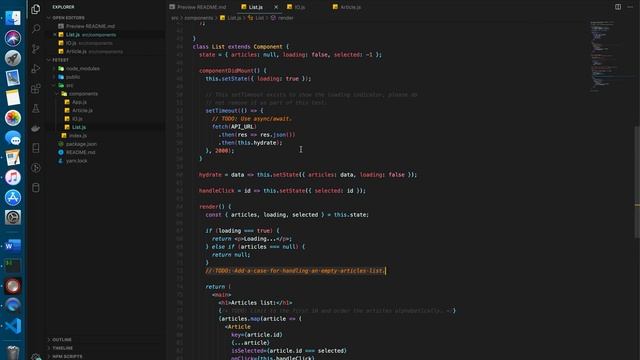
Task: Close the List.js editor tab
Action: (276, 7)
